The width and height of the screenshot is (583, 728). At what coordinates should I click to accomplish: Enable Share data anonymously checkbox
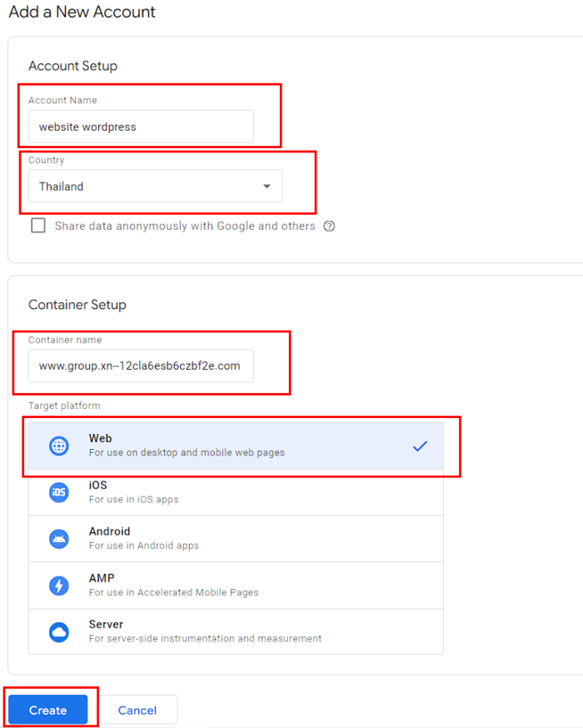click(x=38, y=226)
